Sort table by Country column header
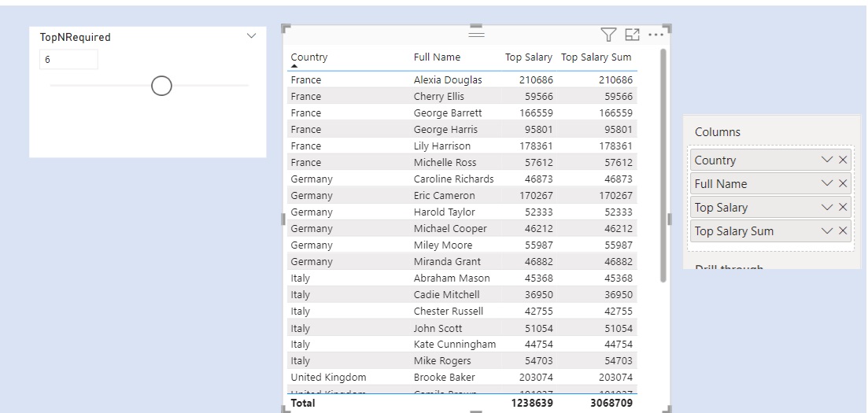The width and height of the screenshot is (868, 413). click(309, 57)
